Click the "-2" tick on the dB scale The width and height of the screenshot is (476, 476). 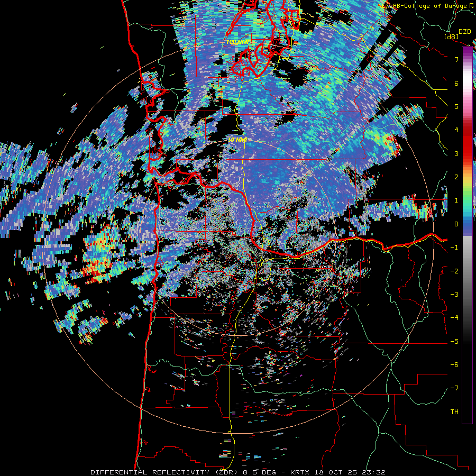[454, 271]
